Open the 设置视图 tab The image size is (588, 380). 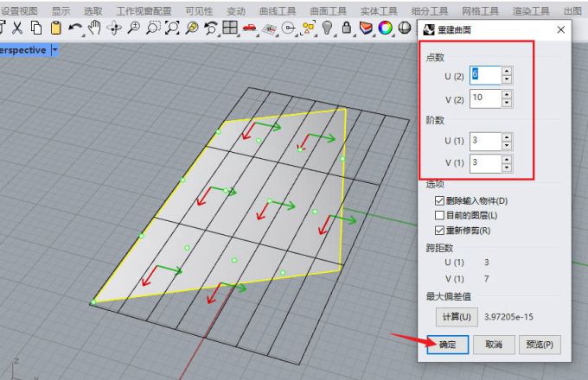tap(20, 11)
